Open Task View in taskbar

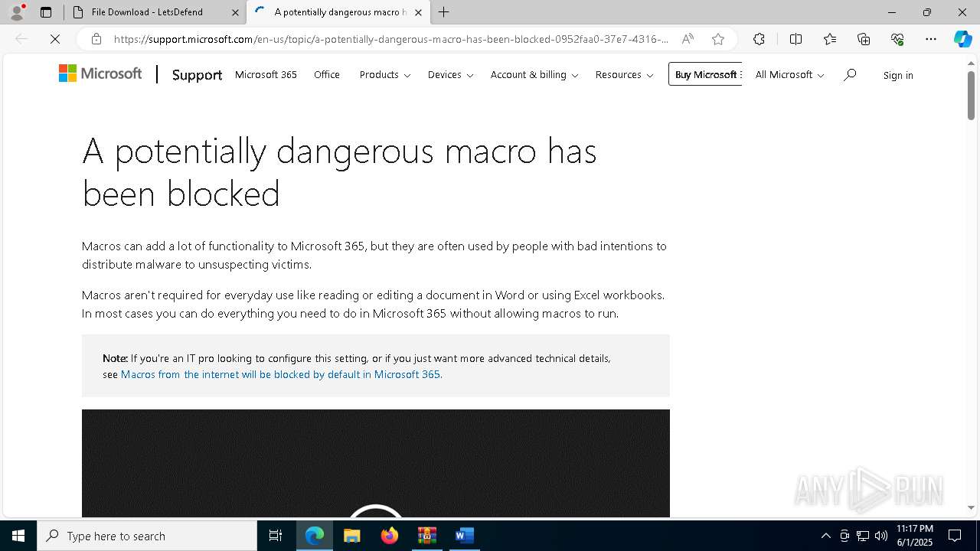point(276,536)
